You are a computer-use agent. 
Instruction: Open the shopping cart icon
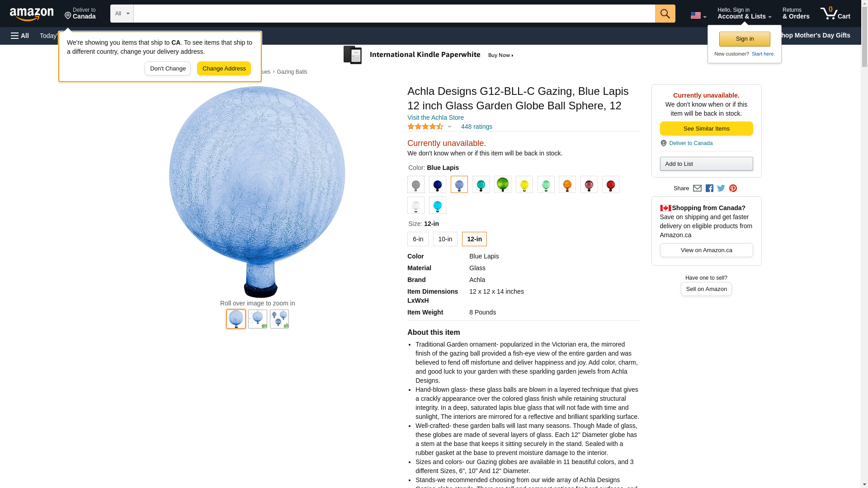coord(835,14)
